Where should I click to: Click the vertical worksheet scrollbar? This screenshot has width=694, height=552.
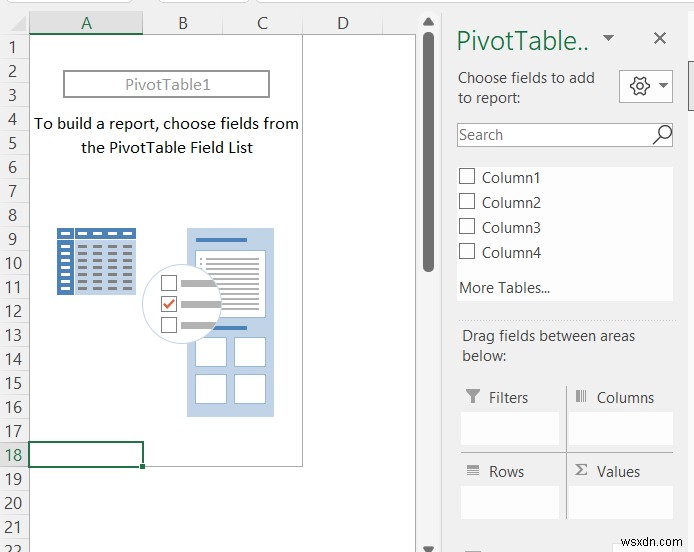tap(428, 150)
